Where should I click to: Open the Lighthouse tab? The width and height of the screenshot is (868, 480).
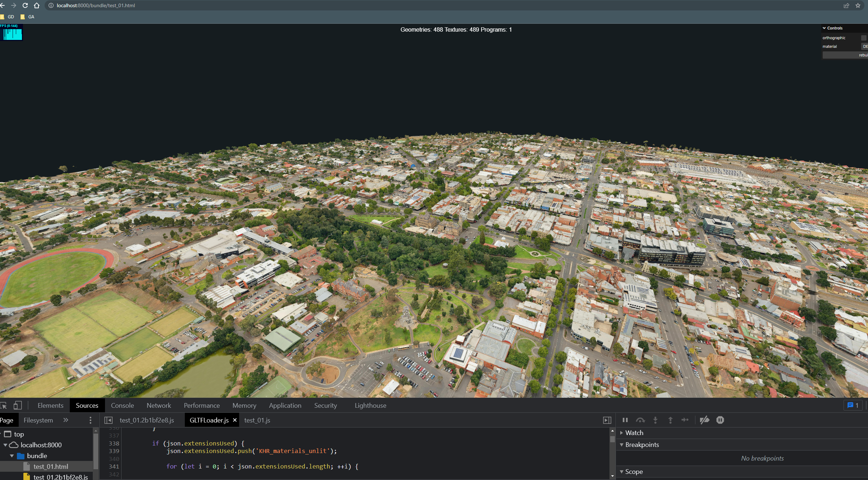point(370,406)
